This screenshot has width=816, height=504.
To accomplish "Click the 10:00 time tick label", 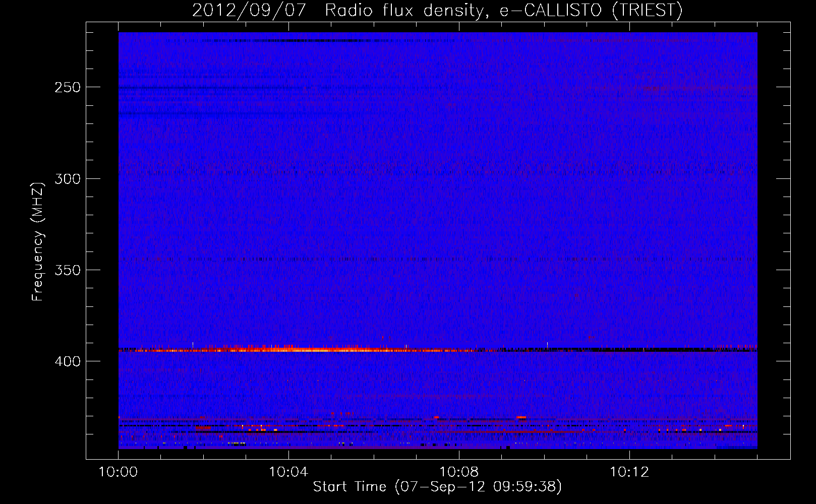I will (118, 472).
